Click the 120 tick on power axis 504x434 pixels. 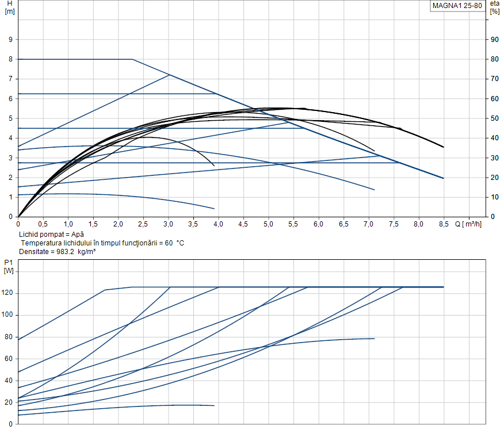click(x=8, y=293)
